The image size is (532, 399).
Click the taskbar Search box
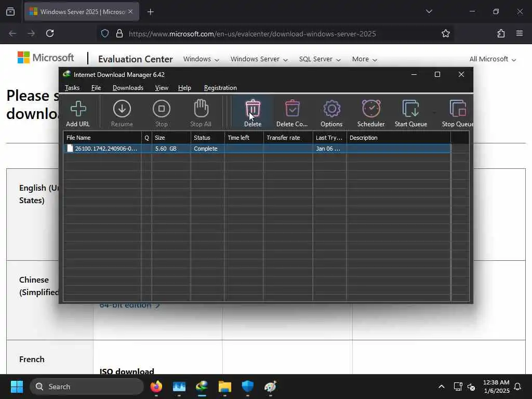(87, 387)
